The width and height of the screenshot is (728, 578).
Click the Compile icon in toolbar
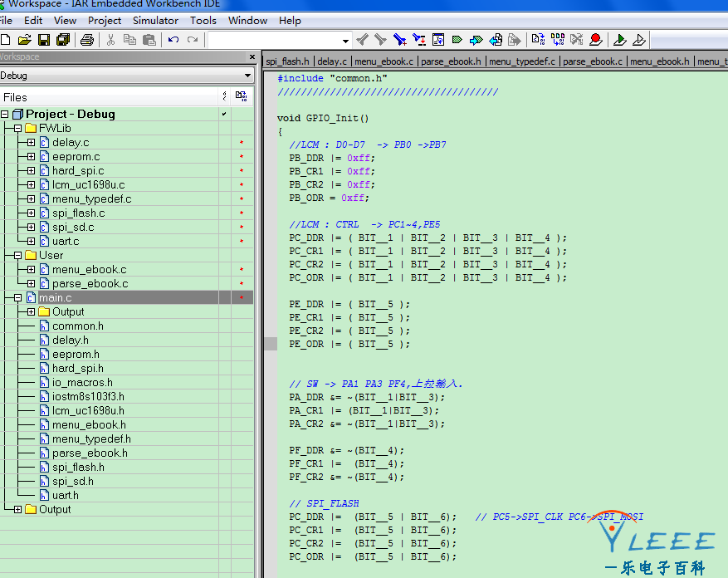coord(537,40)
